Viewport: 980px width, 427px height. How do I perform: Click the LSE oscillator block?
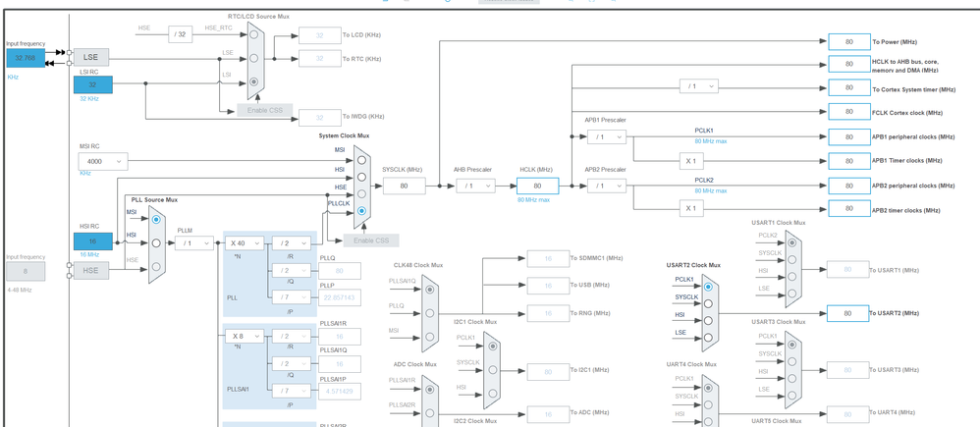pos(90,57)
